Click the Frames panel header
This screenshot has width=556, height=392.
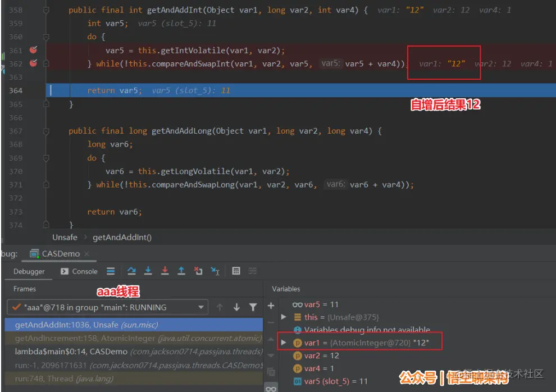[x=25, y=289]
